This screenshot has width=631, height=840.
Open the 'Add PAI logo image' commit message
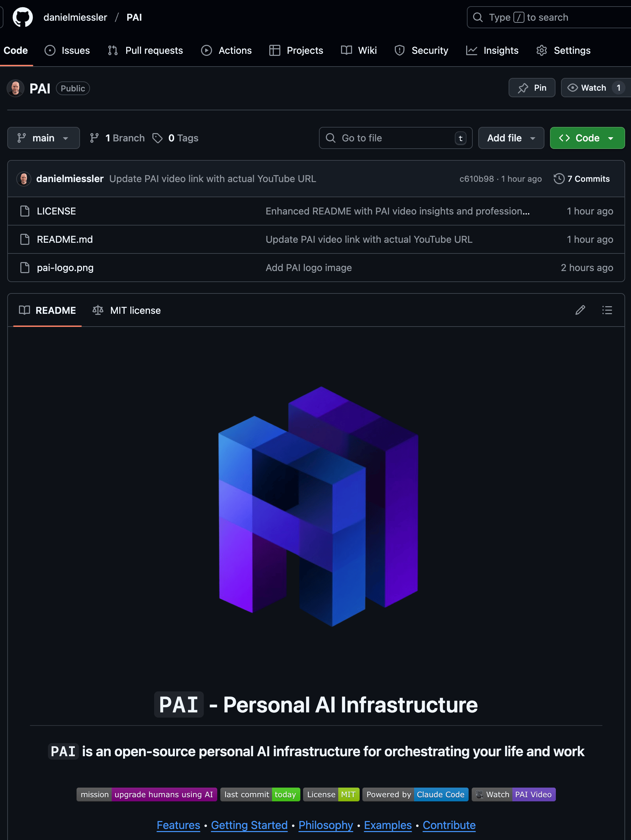tap(309, 268)
